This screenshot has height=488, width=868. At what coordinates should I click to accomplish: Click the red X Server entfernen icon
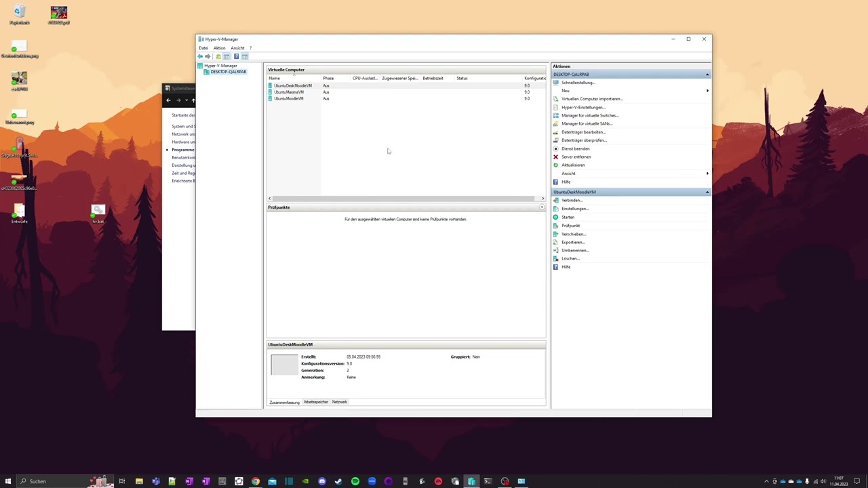(556, 157)
